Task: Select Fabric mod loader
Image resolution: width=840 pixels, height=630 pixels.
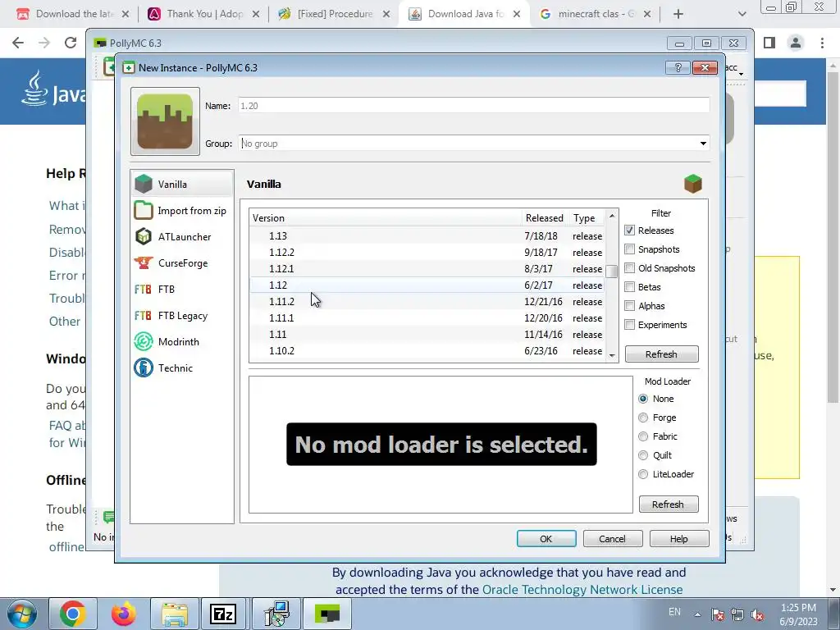Action: click(x=643, y=436)
